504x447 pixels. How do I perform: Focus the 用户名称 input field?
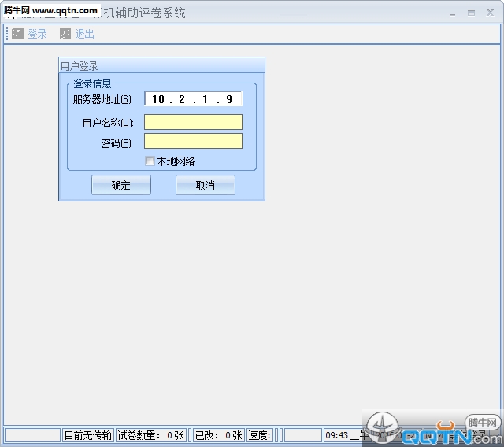(x=193, y=122)
